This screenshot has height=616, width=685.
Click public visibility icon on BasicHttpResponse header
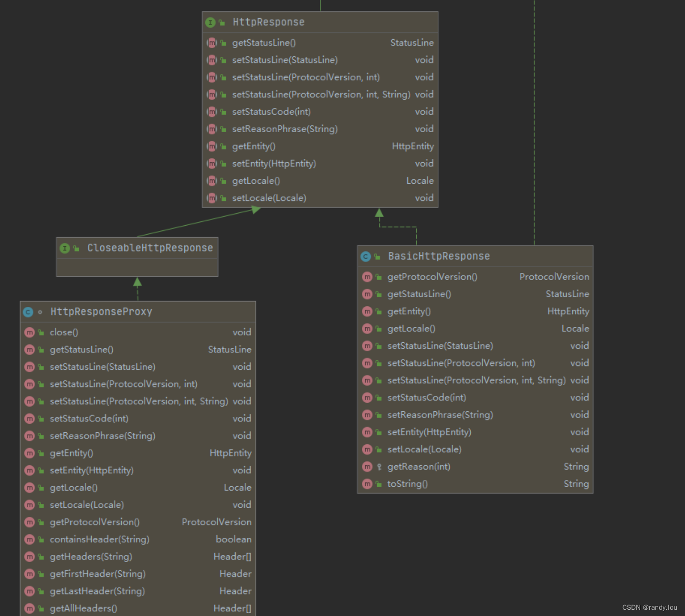(x=377, y=257)
